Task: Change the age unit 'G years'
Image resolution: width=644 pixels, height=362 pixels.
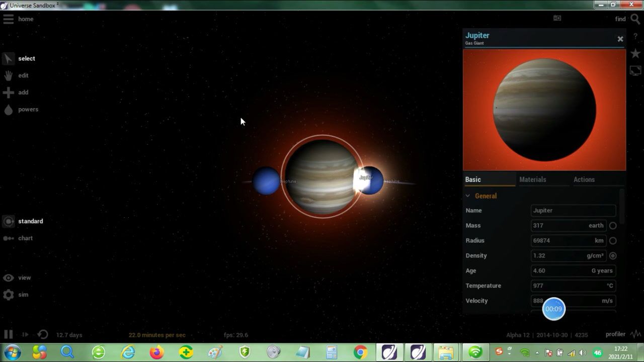Action: tap(602, 271)
